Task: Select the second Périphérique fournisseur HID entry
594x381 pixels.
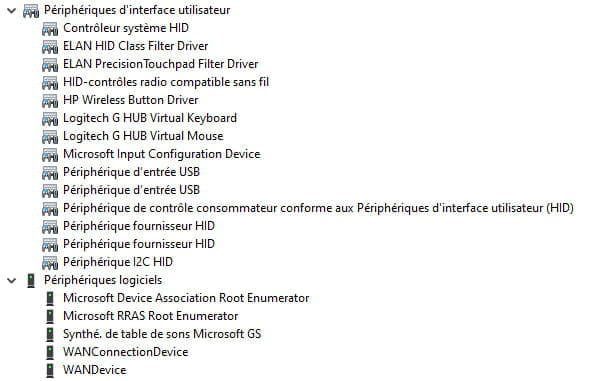Action: (x=139, y=244)
